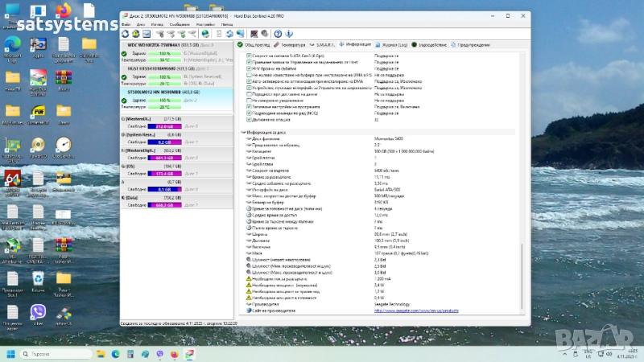Toggle the NCQ command queuing checkbox
The width and height of the screenshot is (644, 362).
[249, 113]
